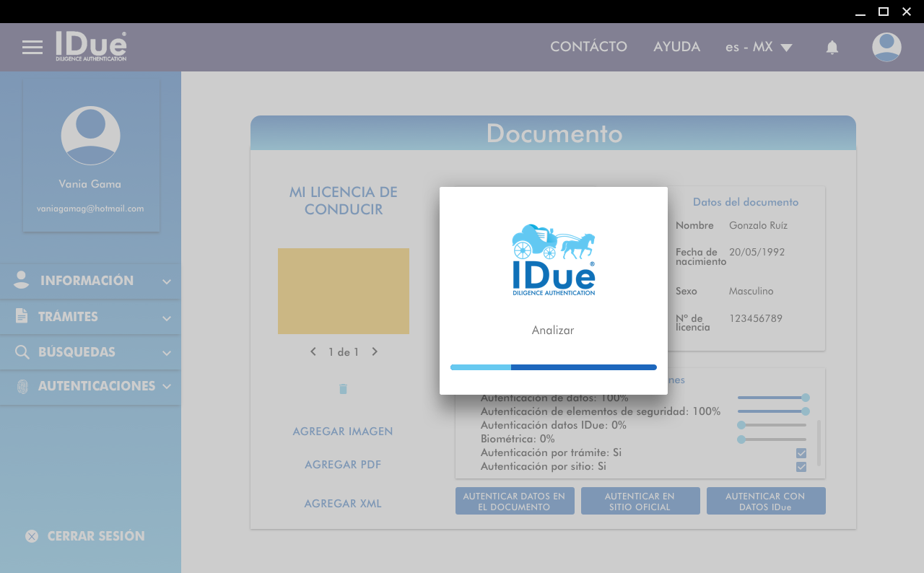Open the es - MX language dropdown
Viewport: 924px width, 573px height.
[759, 48]
